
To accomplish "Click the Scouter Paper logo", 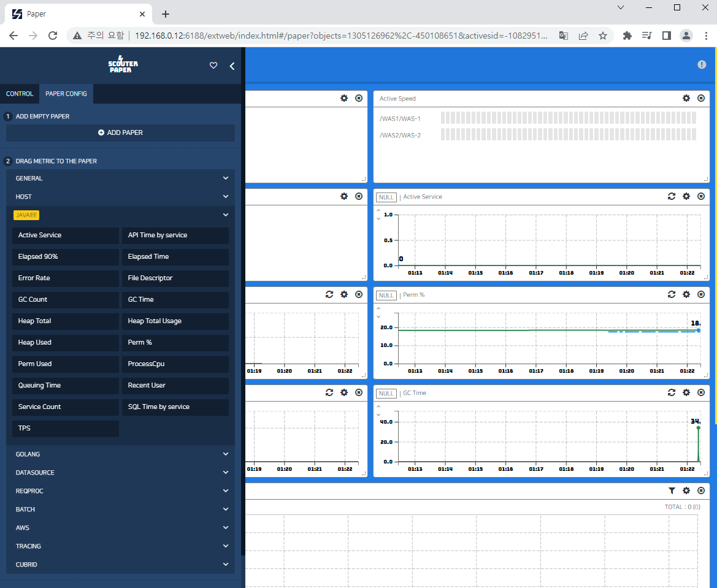I will (123, 65).
